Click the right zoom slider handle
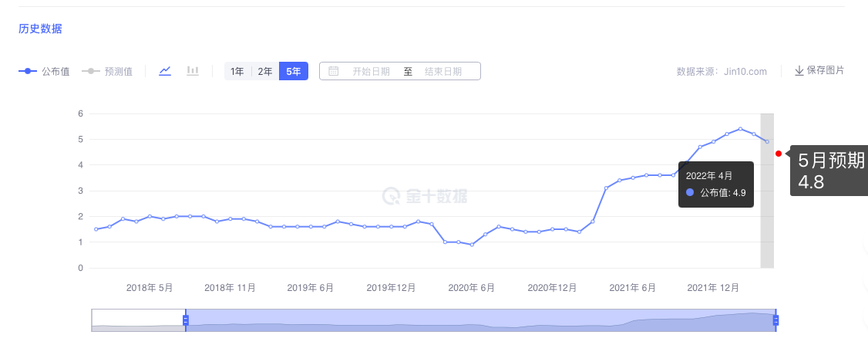Image resolution: width=868 pixels, height=362 pixels. pos(775,320)
